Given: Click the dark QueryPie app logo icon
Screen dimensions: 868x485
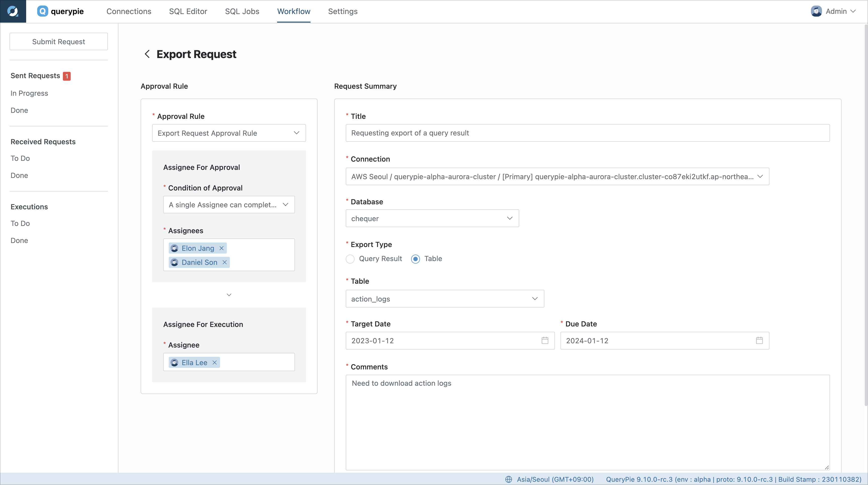Looking at the screenshot, I should [x=13, y=11].
